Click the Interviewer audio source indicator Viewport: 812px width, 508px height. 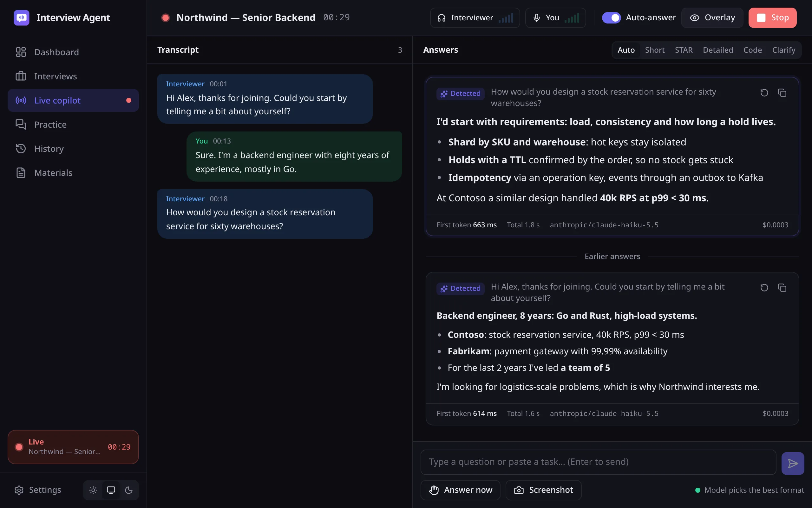pos(475,18)
